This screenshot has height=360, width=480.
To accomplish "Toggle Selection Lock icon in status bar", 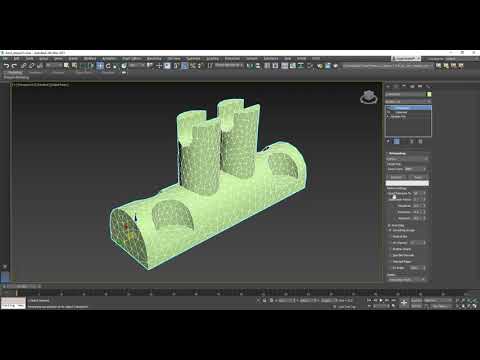I will coord(264,300).
